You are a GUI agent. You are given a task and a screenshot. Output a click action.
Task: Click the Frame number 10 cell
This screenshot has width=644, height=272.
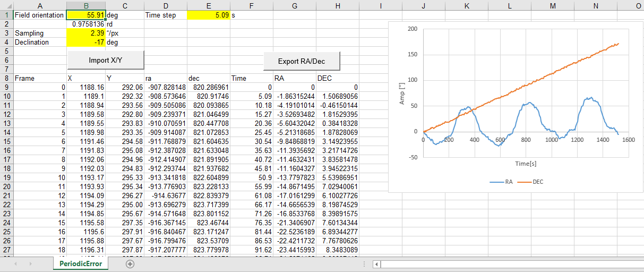point(40,177)
